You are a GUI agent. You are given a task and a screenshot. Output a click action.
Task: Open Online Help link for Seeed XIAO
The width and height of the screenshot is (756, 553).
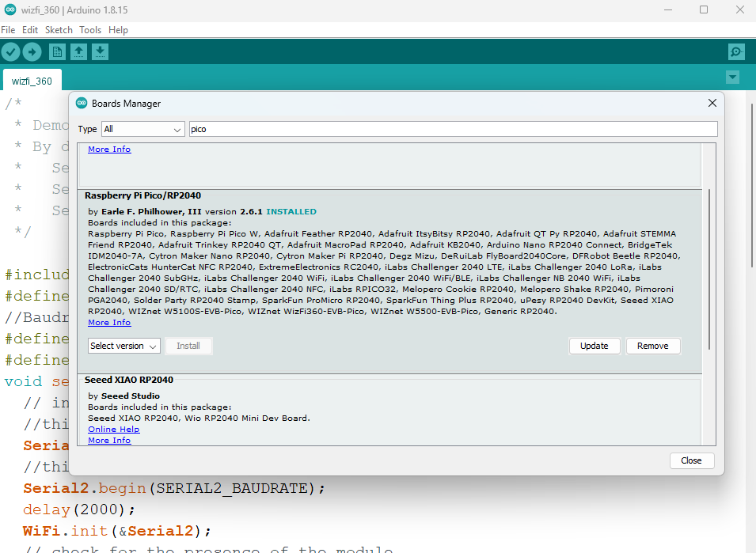coord(113,430)
